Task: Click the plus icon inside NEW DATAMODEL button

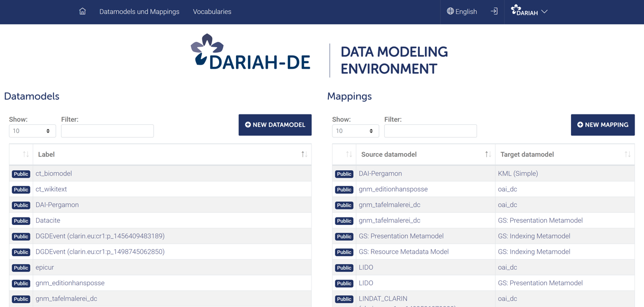Action: pyautogui.click(x=248, y=125)
